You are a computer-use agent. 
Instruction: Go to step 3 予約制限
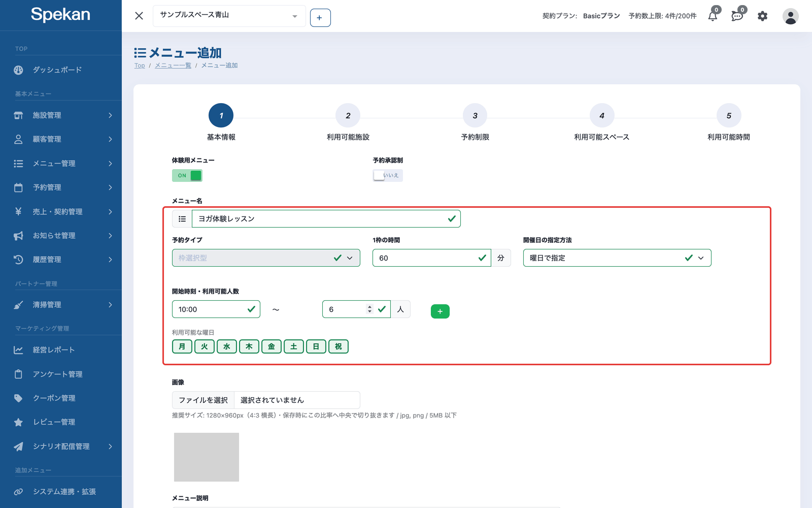tap(475, 116)
